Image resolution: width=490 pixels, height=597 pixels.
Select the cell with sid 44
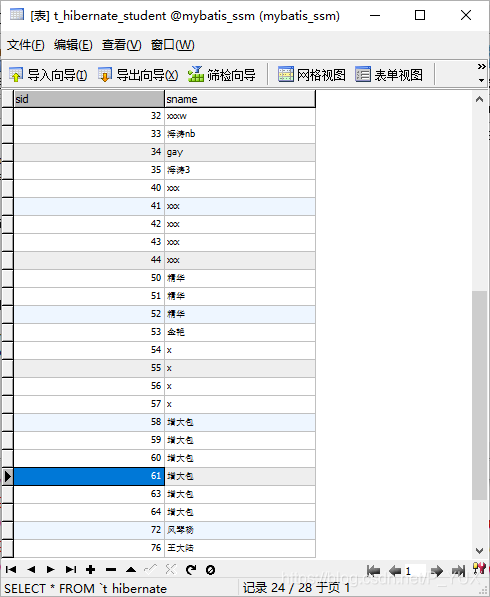[x=89, y=260]
